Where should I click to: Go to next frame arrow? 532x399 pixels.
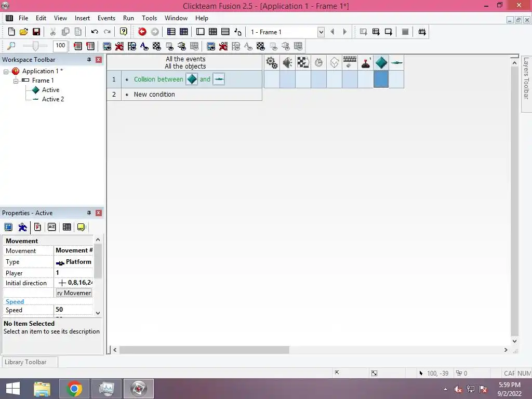345,32
